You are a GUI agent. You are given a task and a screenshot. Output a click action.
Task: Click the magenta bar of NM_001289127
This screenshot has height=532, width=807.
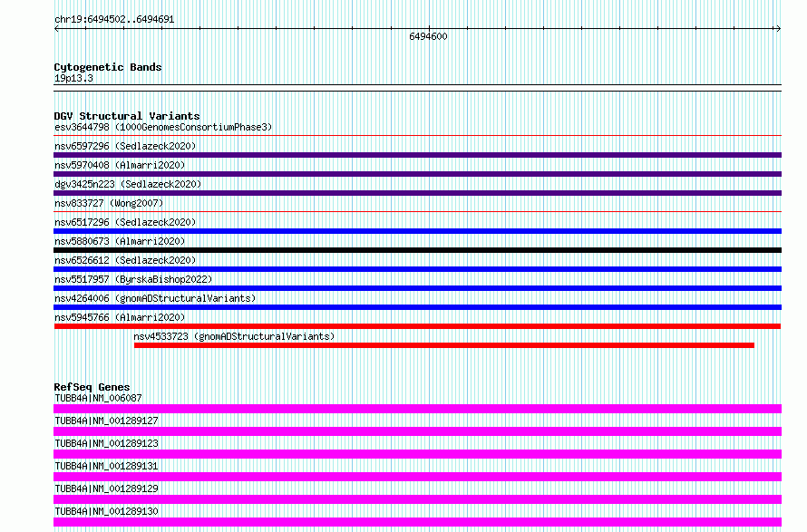click(x=417, y=431)
